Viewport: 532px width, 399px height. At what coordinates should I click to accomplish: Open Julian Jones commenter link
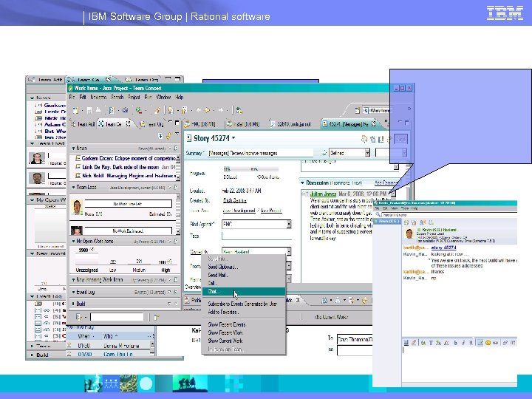point(323,194)
